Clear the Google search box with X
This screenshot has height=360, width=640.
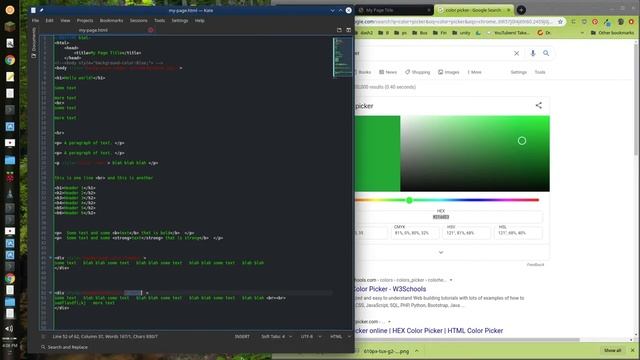click(x=516, y=53)
